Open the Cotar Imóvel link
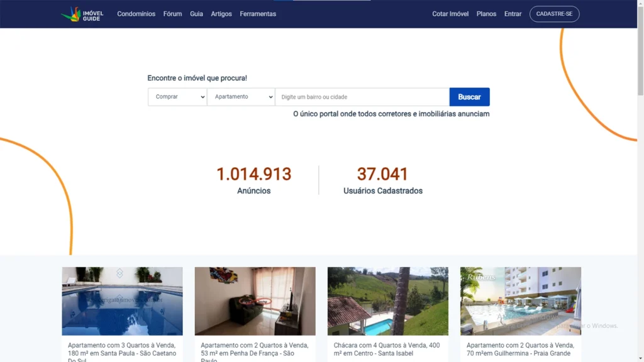Screen dimensions: 644x362 click(450, 14)
